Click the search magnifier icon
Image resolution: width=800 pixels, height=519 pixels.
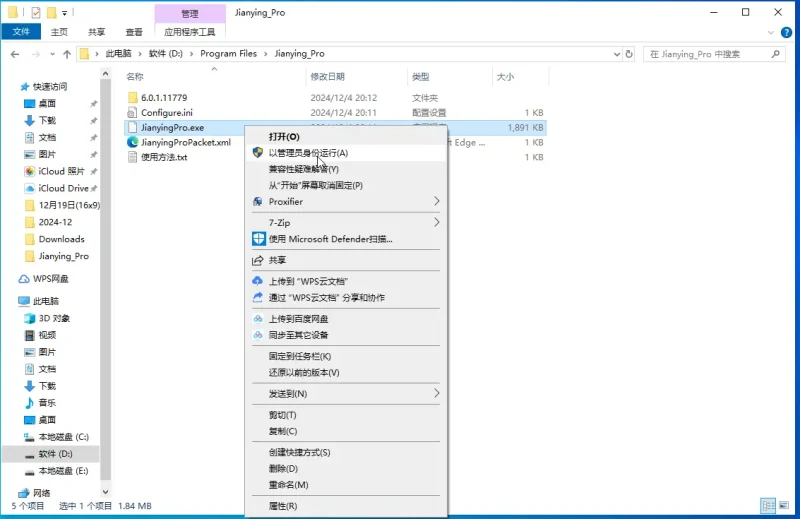coord(776,54)
